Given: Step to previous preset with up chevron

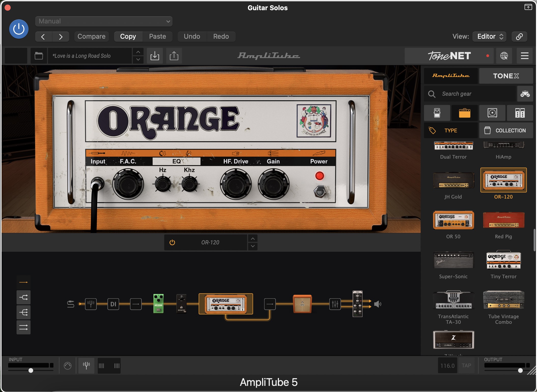Looking at the screenshot, I should [x=138, y=52].
